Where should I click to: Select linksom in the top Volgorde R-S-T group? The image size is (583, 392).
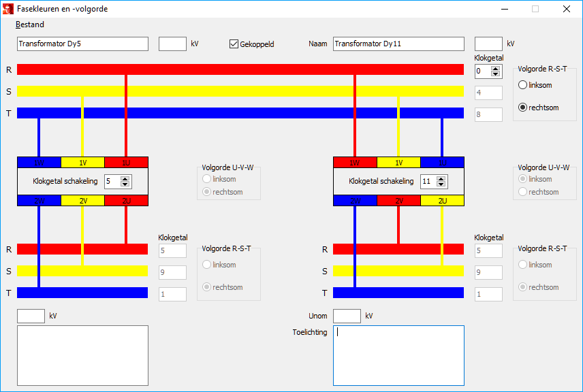coord(523,85)
